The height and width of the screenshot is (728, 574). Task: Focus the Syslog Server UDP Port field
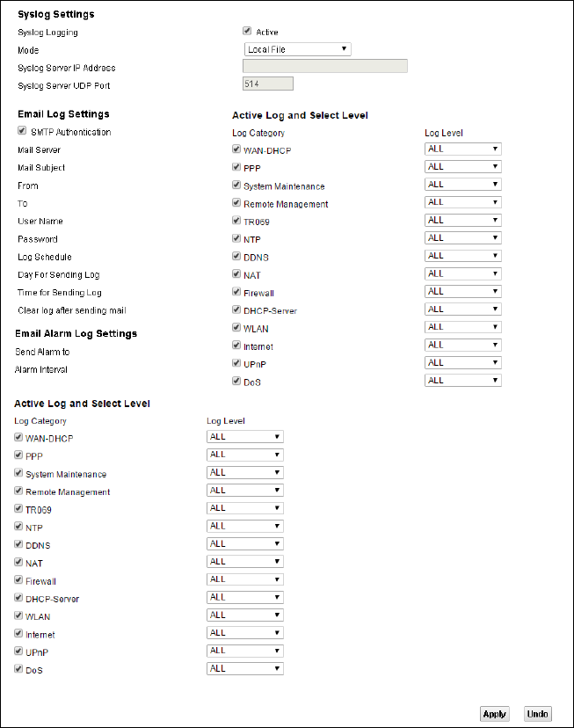coord(267,84)
